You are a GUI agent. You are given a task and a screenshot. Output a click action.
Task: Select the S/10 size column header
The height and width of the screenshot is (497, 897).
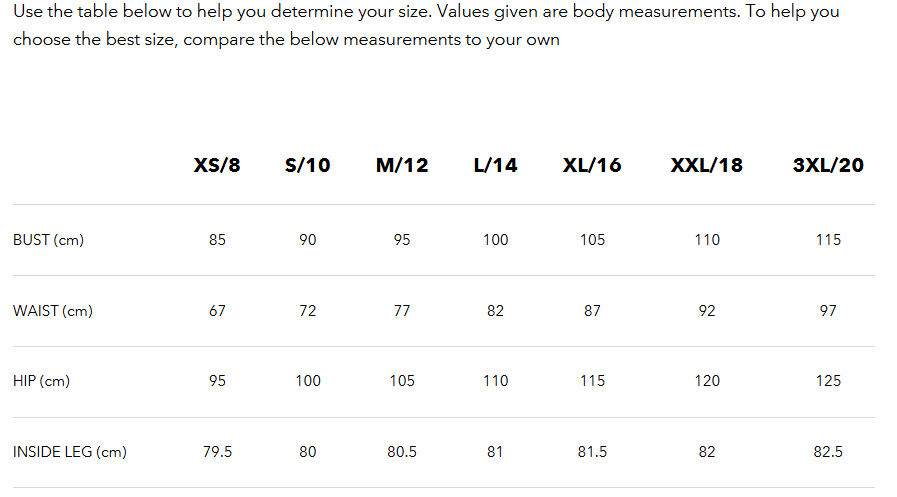(x=307, y=165)
